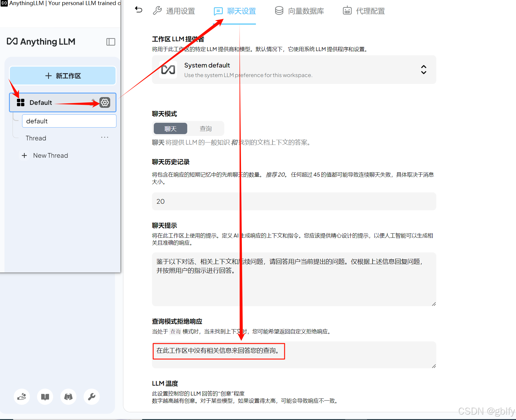Select the Default workspace
516x420 pixels.
(x=63, y=102)
